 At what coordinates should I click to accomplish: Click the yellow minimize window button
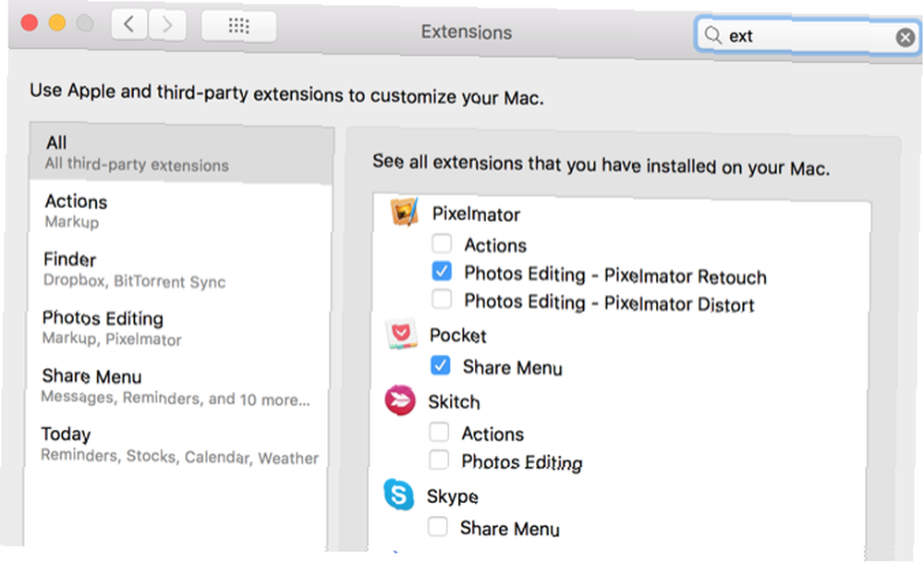pos(57,23)
